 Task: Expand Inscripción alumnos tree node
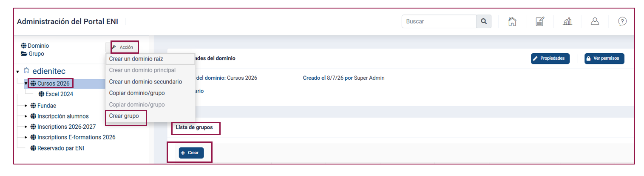pyautogui.click(x=26, y=116)
